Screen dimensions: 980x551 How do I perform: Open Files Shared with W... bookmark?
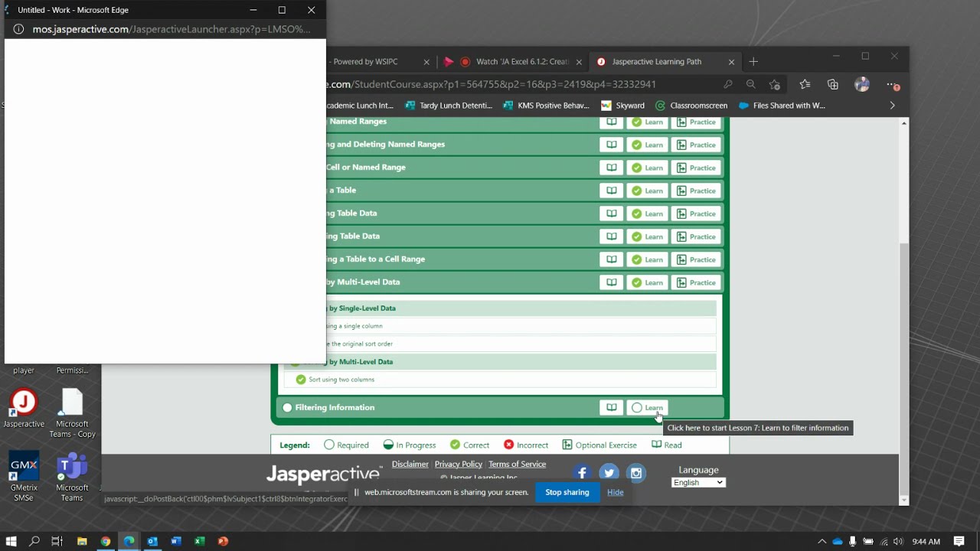coord(782,106)
